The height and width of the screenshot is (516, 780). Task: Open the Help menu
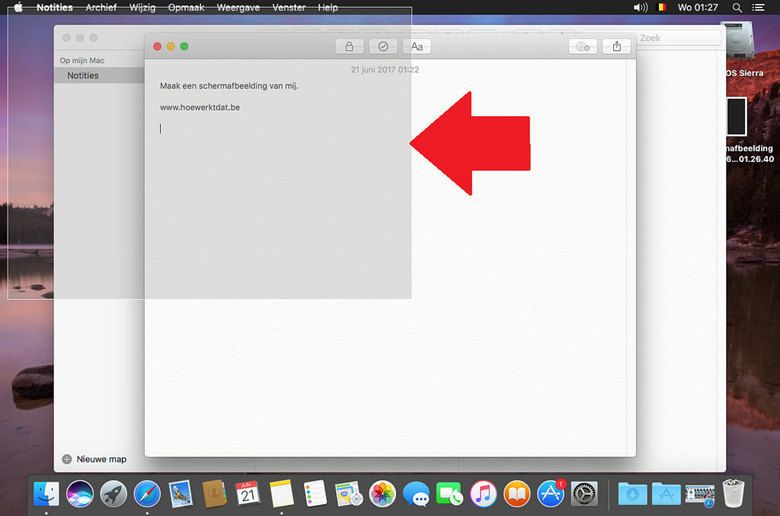pyautogui.click(x=328, y=7)
